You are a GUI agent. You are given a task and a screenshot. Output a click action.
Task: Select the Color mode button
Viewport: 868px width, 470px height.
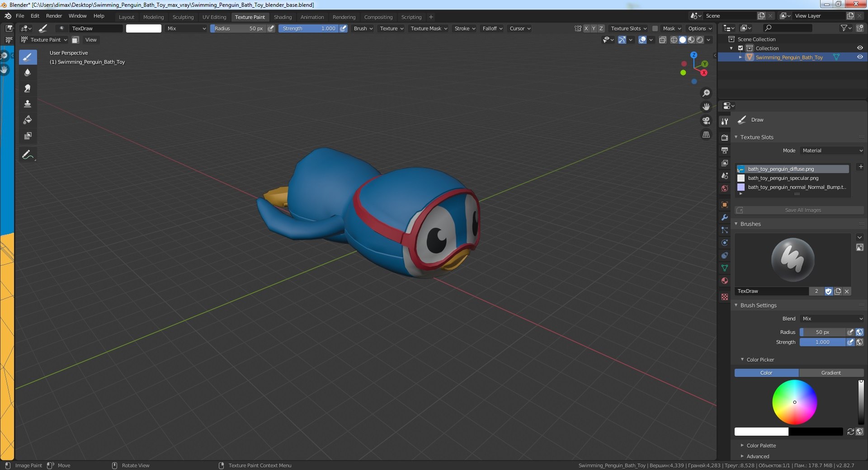(766, 373)
